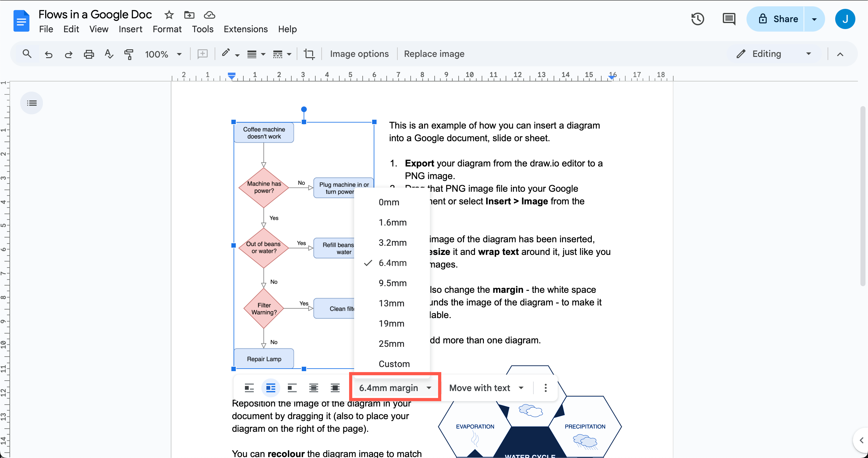Select the In line text wrap option
The height and width of the screenshot is (458, 868).
[249, 388]
